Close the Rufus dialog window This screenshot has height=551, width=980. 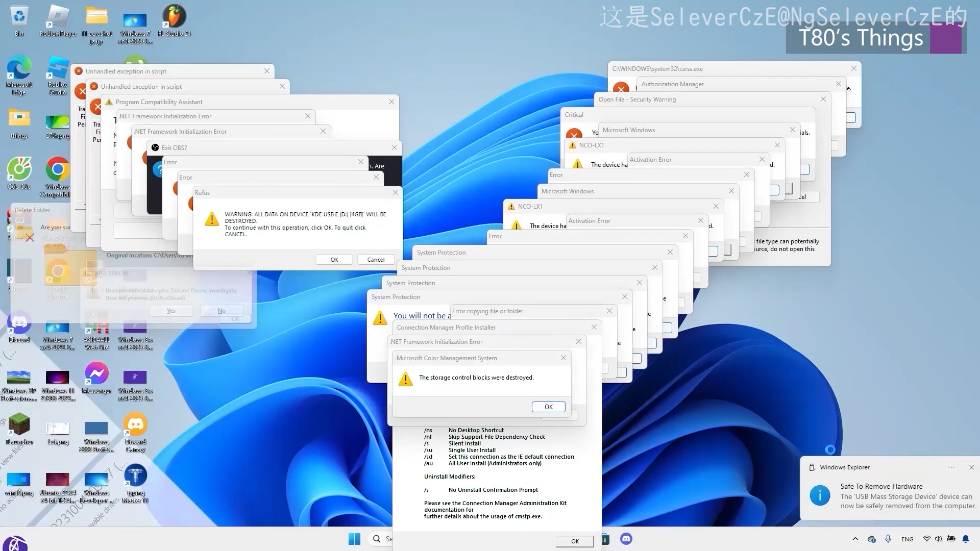pyautogui.click(x=395, y=192)
